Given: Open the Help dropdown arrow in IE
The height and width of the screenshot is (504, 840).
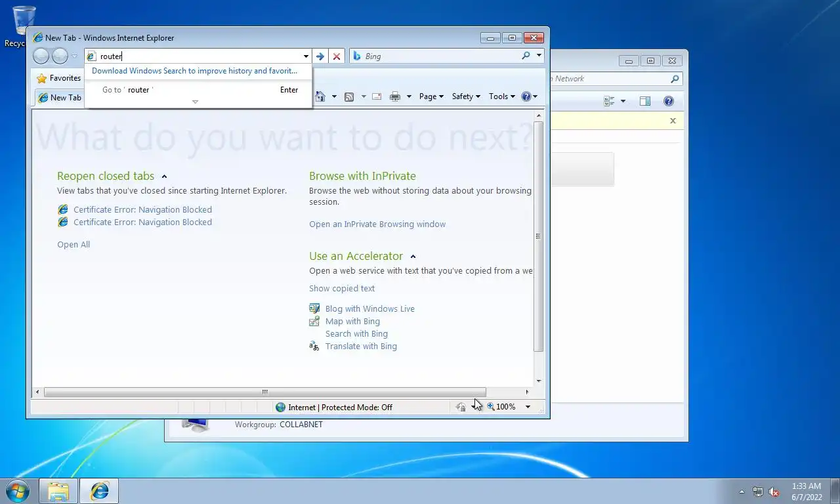Looking at the screenshot, I should tap(535, 96).
